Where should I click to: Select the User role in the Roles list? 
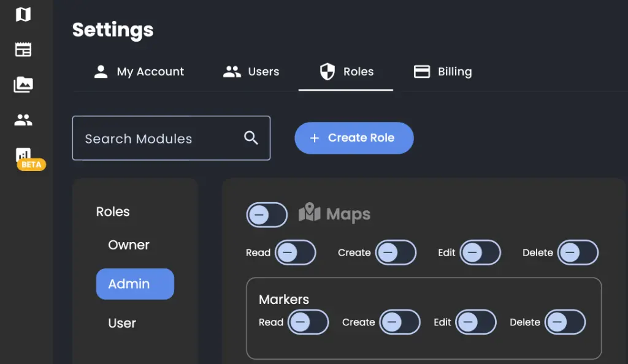coord(122,323)
